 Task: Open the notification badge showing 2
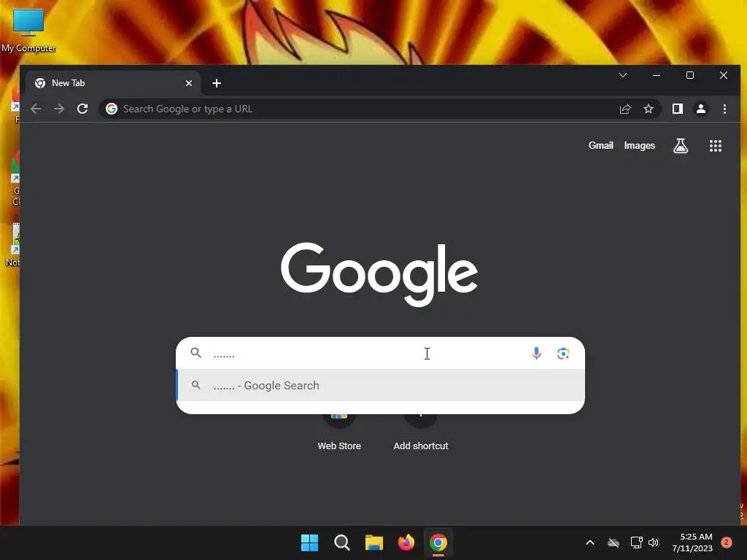[727, 542]
